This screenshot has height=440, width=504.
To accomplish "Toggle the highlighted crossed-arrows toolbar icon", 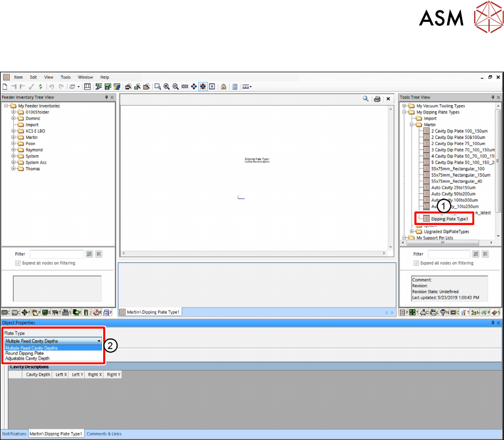I will point(203,87).
